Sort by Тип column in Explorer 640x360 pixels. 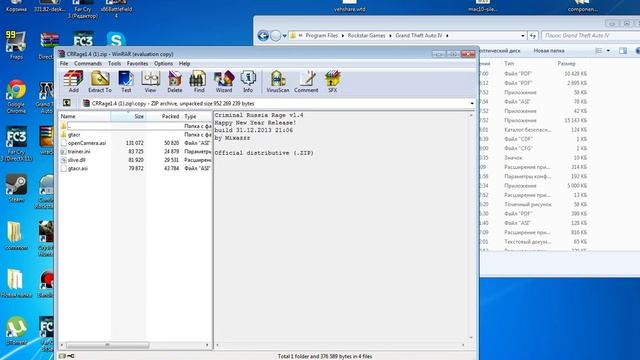509,63
